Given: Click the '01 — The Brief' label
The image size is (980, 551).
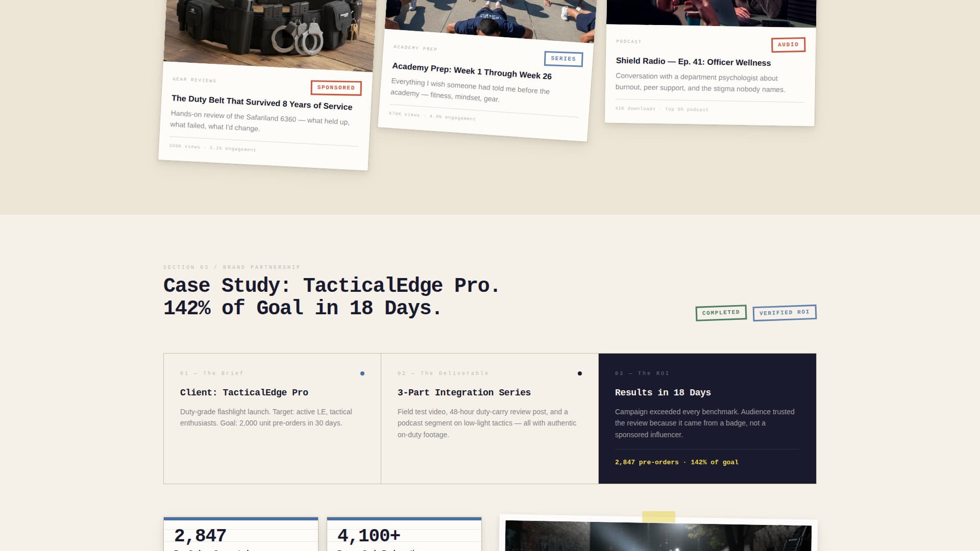Looking at the screenshot, I should tap(212, 373).
